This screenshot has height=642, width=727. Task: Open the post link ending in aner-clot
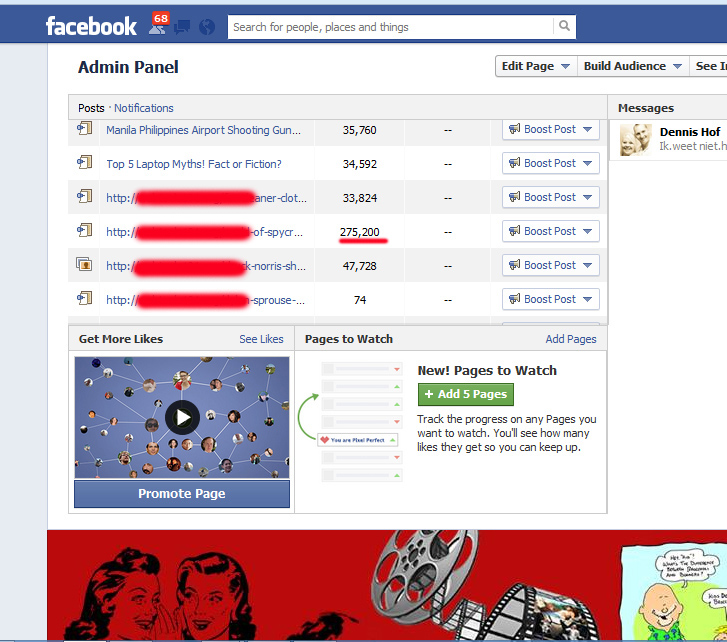206,198
